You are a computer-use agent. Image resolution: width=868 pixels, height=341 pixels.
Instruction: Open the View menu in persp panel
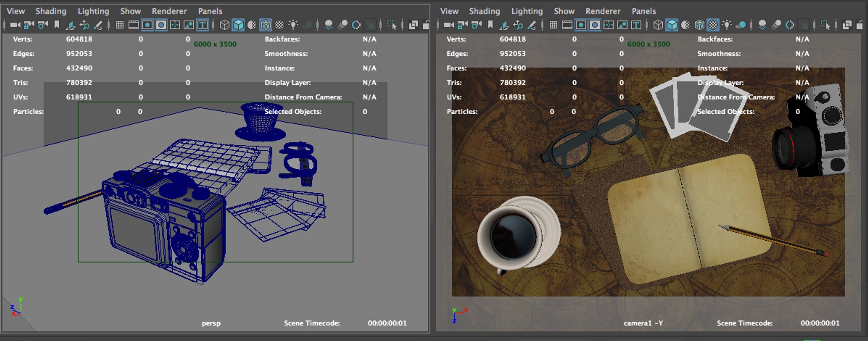pos(16,11)
